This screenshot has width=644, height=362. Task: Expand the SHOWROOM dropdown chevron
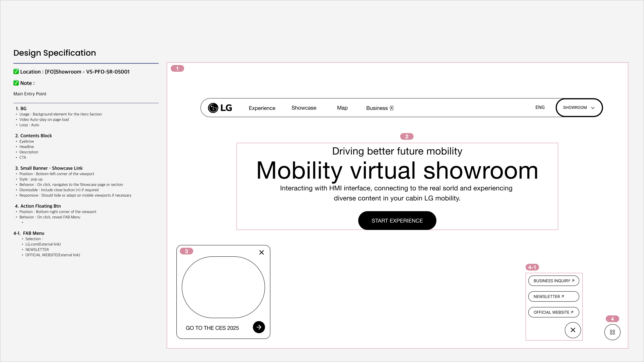(x=593, y=108)
